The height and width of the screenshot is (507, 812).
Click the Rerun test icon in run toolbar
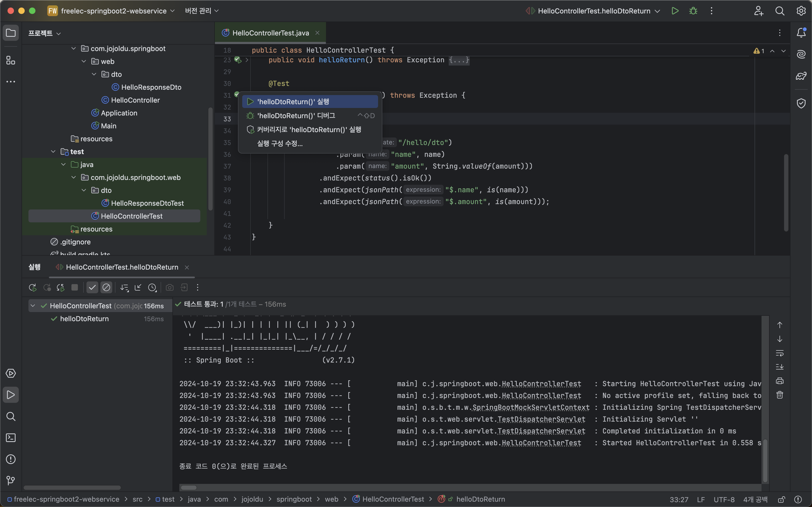[32, 287]
